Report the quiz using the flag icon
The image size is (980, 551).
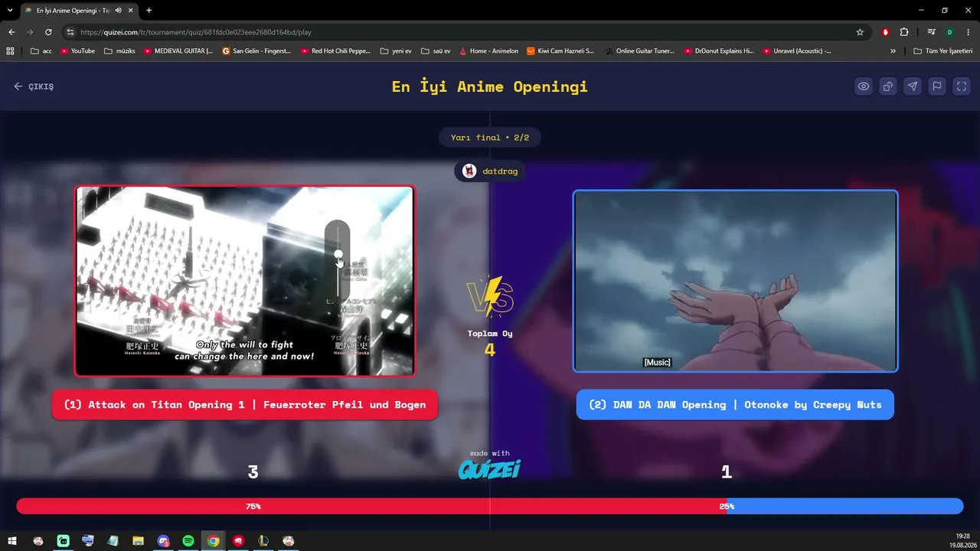(x=937, y=86)
